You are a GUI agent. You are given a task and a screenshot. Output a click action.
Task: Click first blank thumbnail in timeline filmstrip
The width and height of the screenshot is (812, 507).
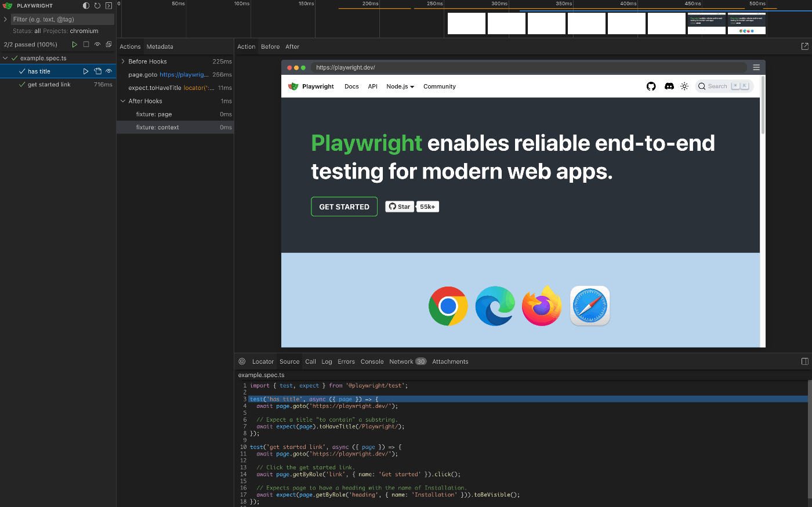[466, 24]
